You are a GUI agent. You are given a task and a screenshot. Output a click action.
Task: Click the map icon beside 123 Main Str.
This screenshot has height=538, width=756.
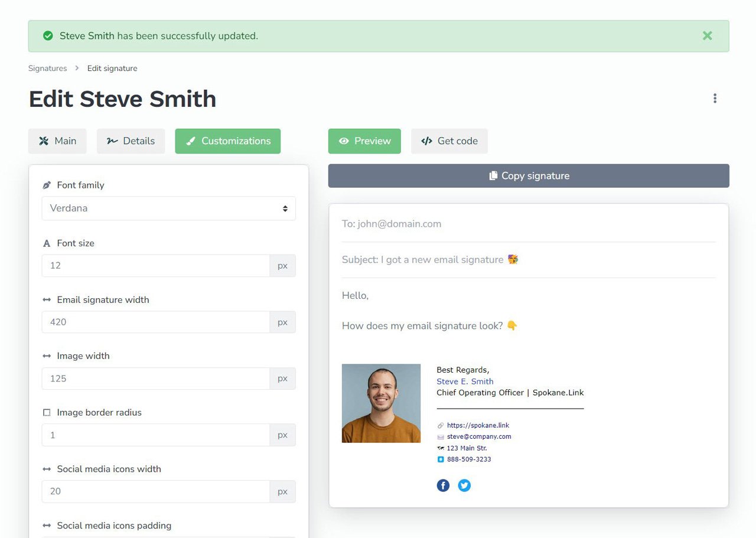point(440,448)
